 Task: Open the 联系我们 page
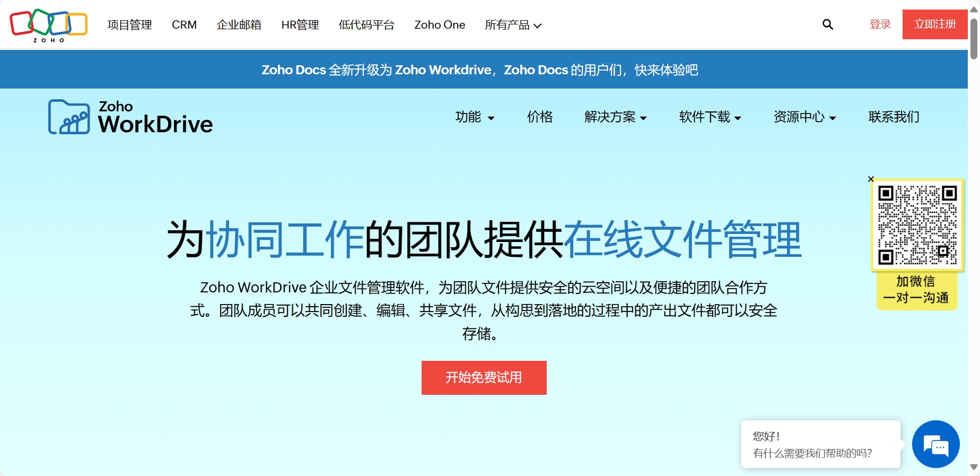(x=894, y=117)
